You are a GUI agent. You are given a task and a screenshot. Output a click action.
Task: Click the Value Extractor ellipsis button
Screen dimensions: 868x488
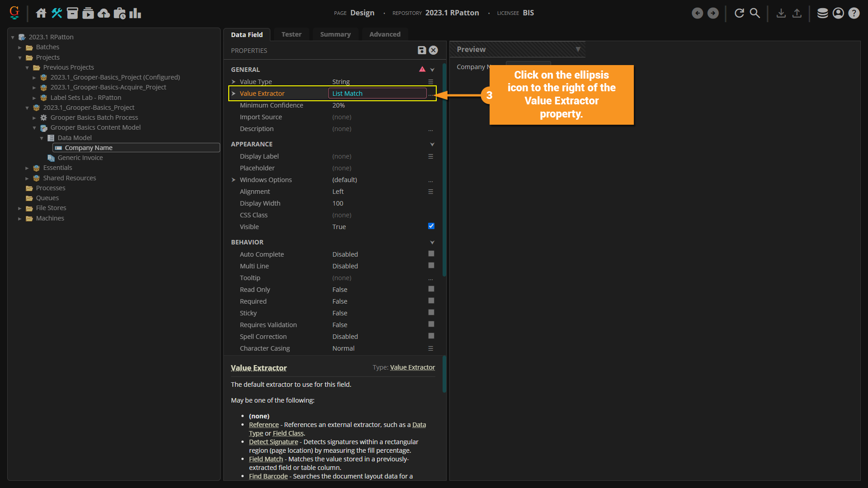431,94
